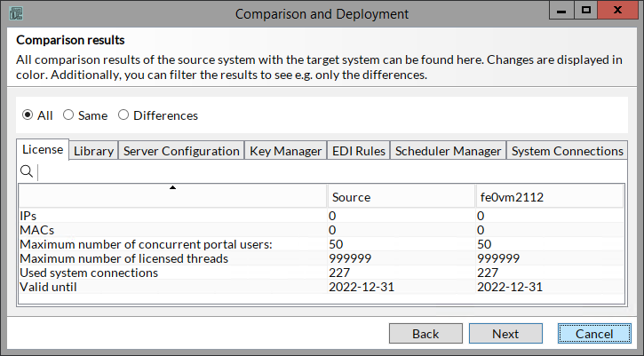
Task: Open the EDI Rules tab
Action: pos(359,151)
